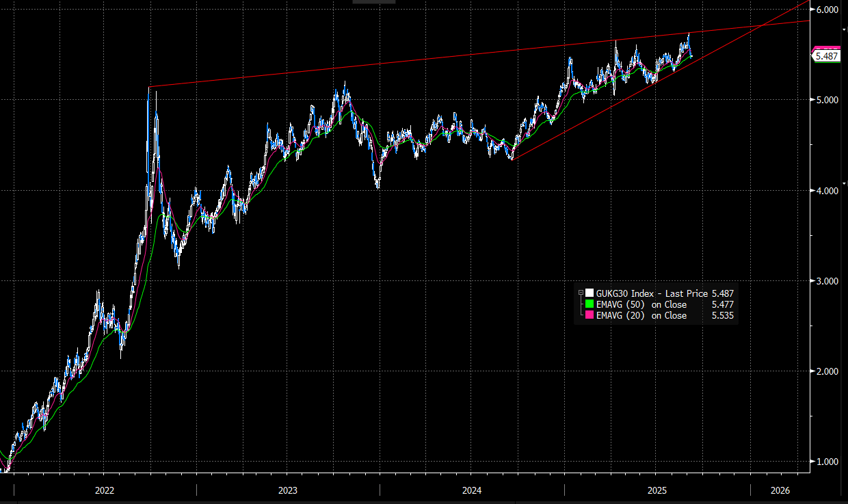Click the 2026 label on the time axis
The image size is (848, 504).
(x=780, y=490)
